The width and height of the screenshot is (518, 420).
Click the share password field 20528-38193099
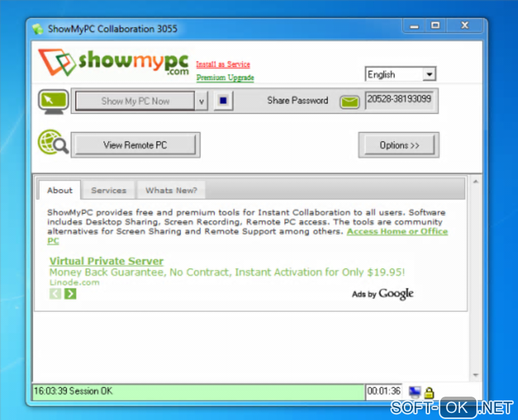(x=399, y=100)
